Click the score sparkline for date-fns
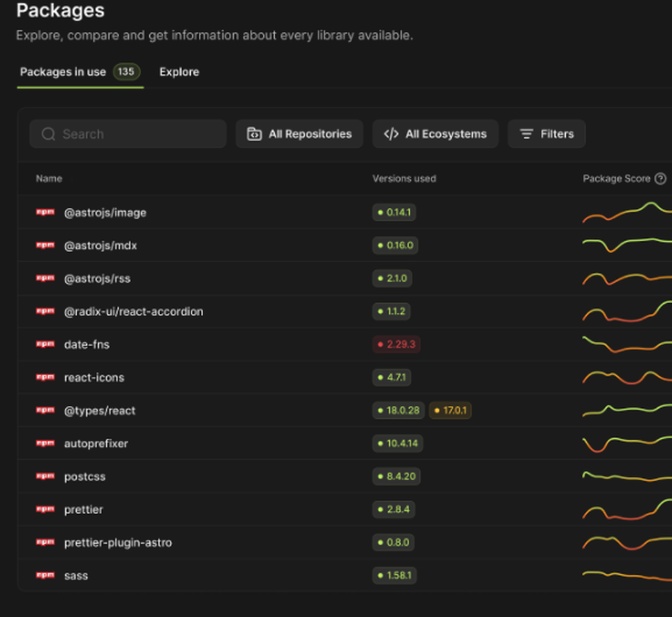This screenshot has width=672, height=617. (x=627, y=344)
